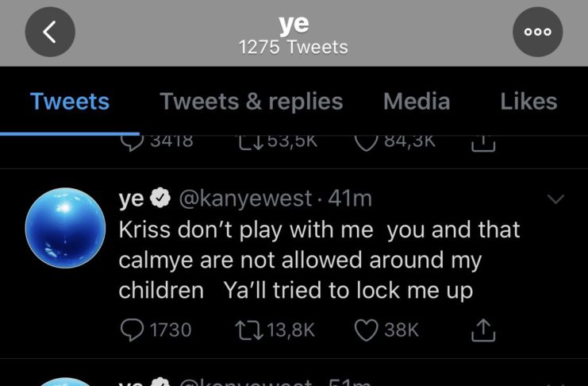
Task: Tap the ye header title
Action: point(294,24)
